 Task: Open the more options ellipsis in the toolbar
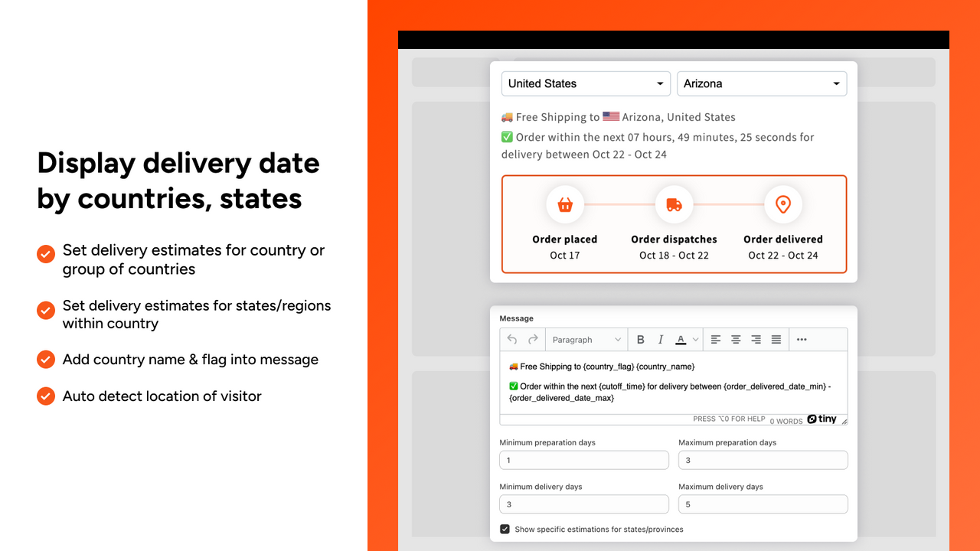click(x=802, y=339)
